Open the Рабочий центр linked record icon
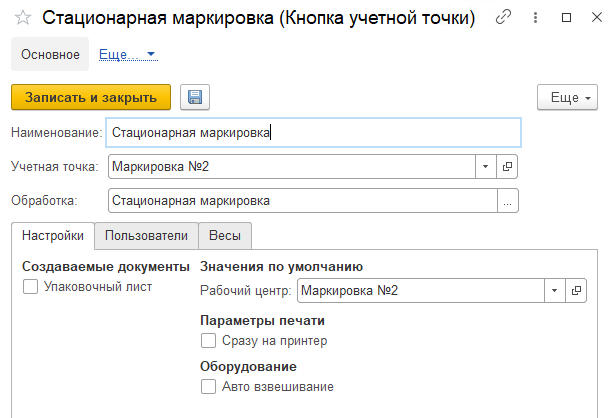Screen dimensions: 615x418 pyautogui.click(x=576, y=291)
